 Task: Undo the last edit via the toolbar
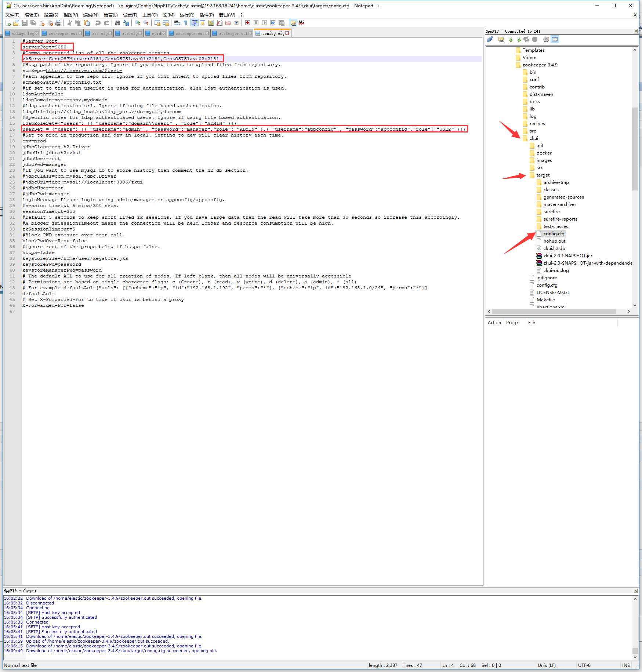click(98, 23)
